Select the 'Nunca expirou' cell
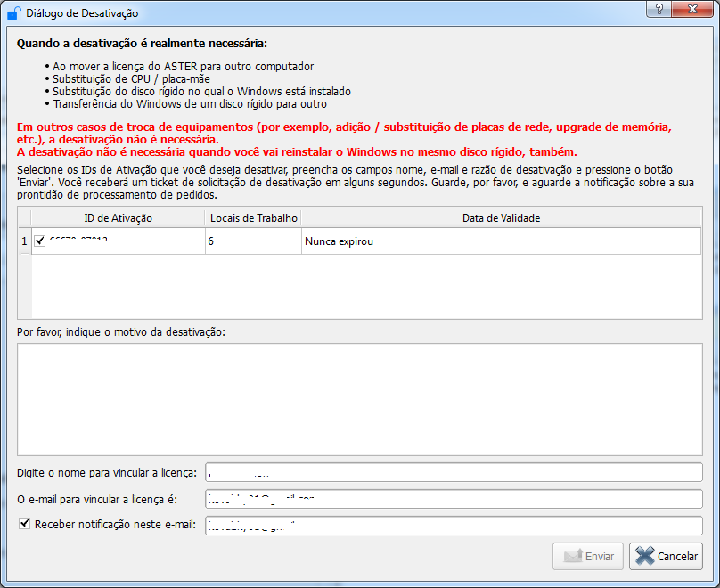Viewport: 720px width, 588px height. click(501, 241)
